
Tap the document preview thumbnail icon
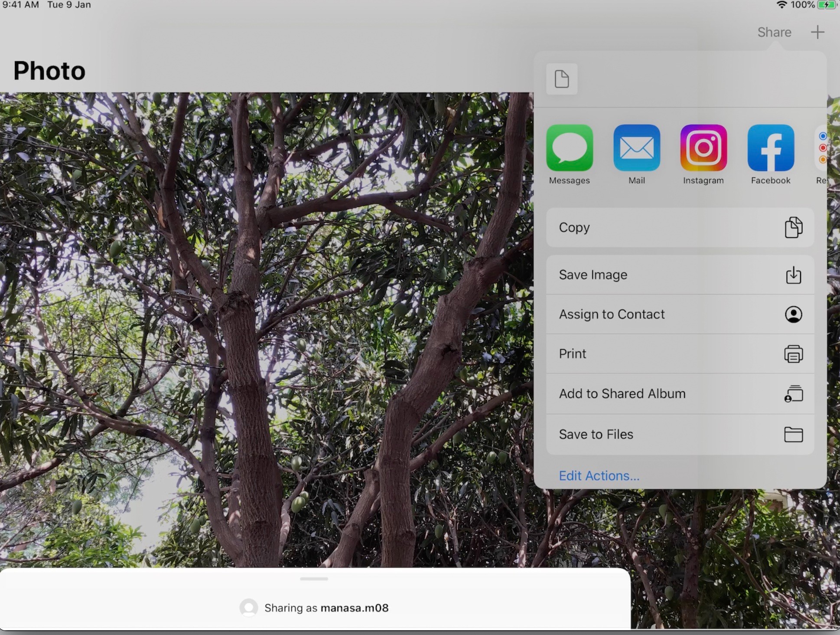tap(562, 79)
